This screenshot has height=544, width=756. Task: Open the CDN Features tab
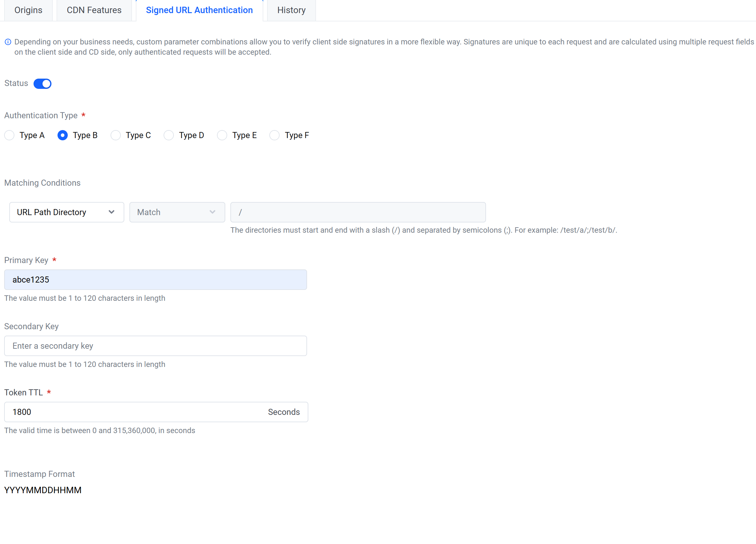[94, 10]
